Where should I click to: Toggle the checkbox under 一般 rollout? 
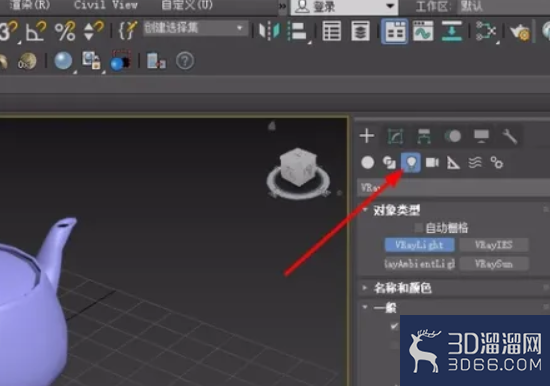(394, 326)
